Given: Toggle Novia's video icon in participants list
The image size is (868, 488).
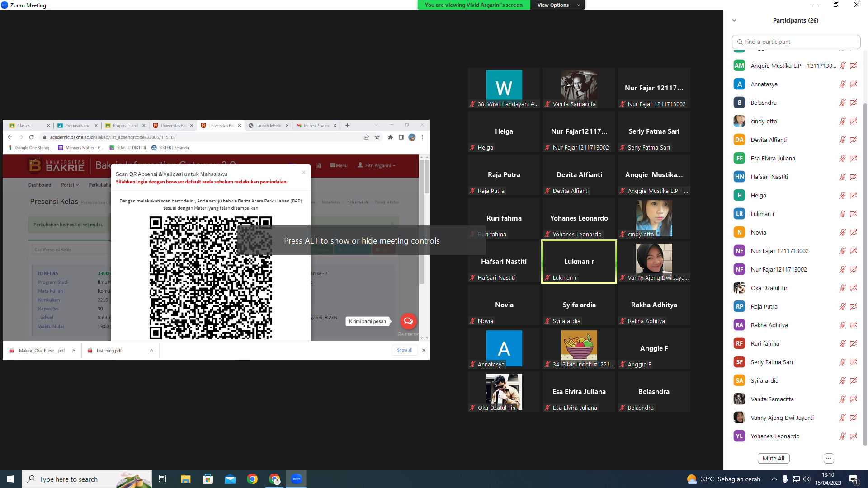Looking at the screenshot, I should 854,232.
